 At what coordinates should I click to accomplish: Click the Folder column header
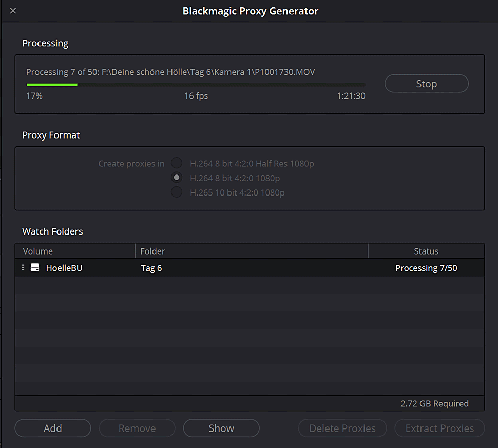coord(252,251)
